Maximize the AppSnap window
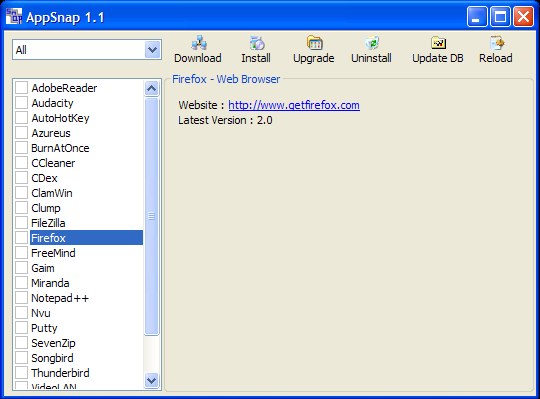The height and width of the screenshot is (399, 540). click(500, 16)
